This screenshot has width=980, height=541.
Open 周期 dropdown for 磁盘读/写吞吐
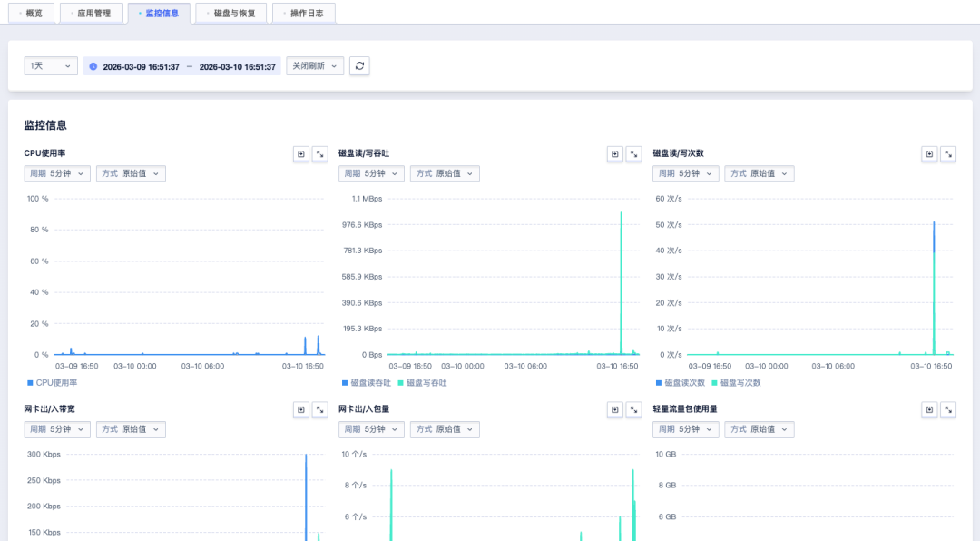[x=371, y=173]
